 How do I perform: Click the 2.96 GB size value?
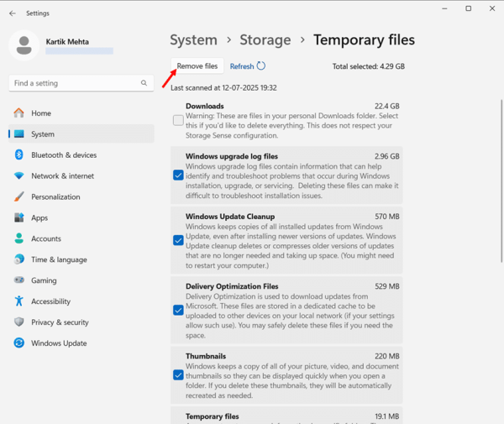coord(387,156)
